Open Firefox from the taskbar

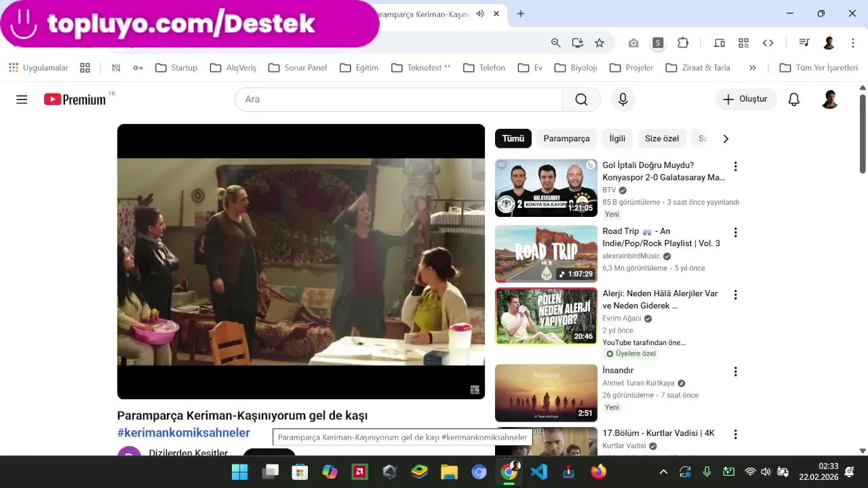tap(598, 472)
